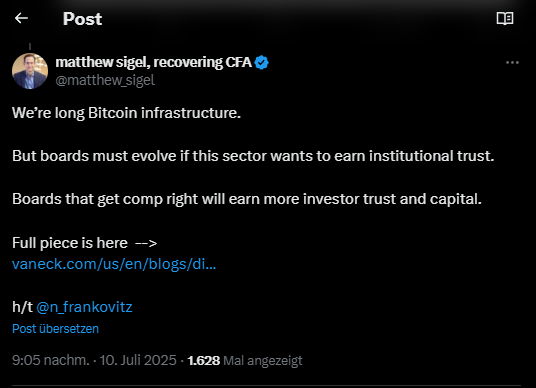Screen dimensions: 536x388
Task: Click the Post heading at top
Action: click(x=82, y=19)
